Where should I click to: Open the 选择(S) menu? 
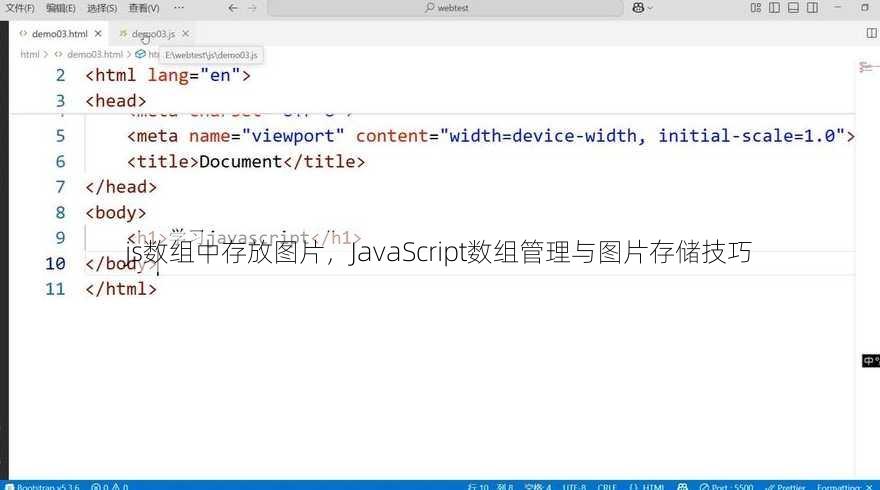pos(102,8)
